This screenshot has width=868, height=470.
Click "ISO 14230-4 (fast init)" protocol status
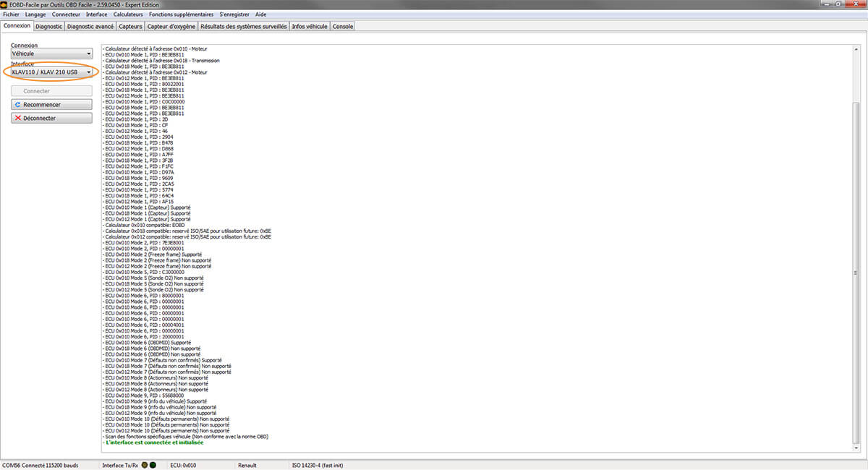point(317,465)
